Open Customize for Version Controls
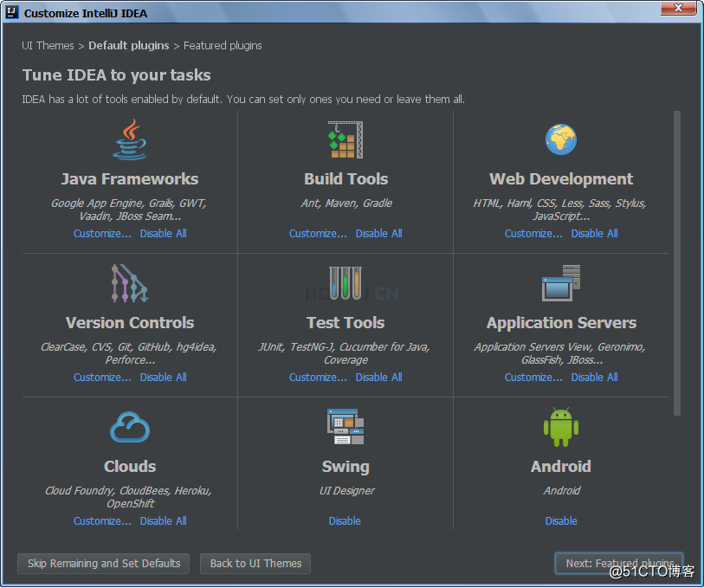704x588 pixels. click(102, 378)
